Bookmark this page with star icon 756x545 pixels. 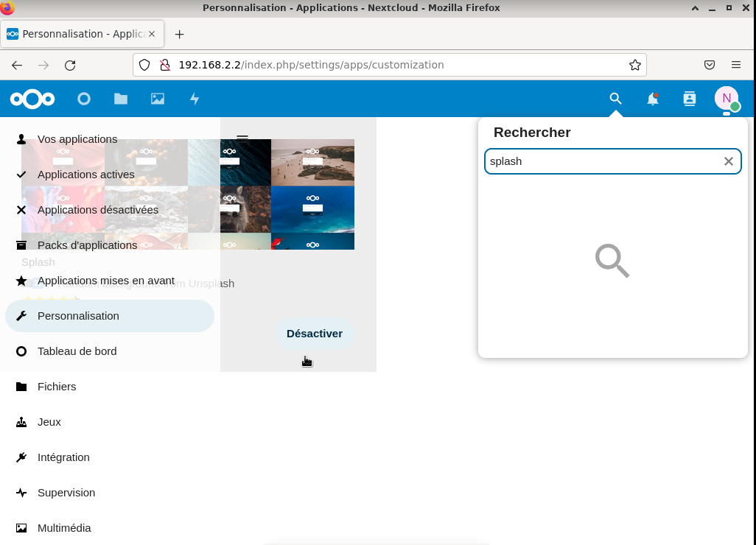point(635,65)
